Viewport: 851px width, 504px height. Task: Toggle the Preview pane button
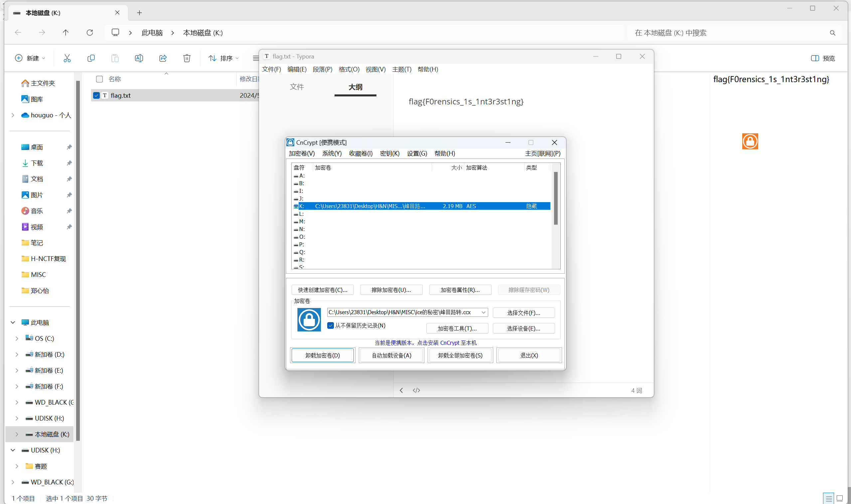coord(822,58)
